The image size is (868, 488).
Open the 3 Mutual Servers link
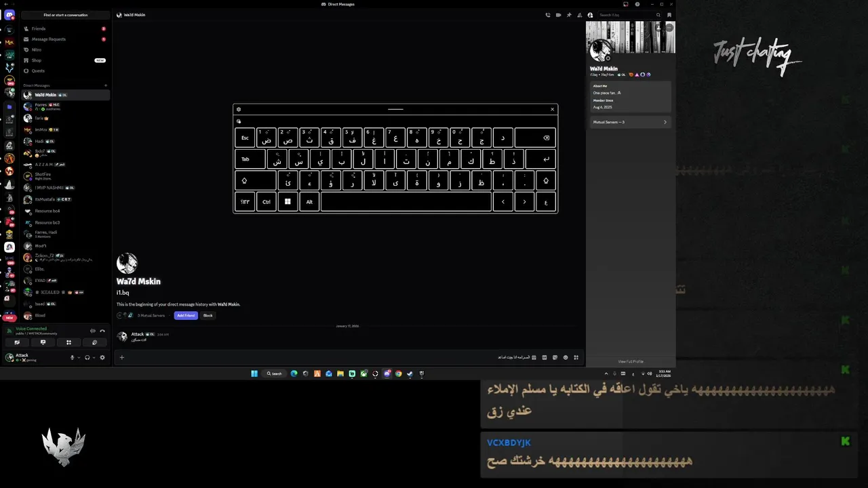tap(151, 315)
